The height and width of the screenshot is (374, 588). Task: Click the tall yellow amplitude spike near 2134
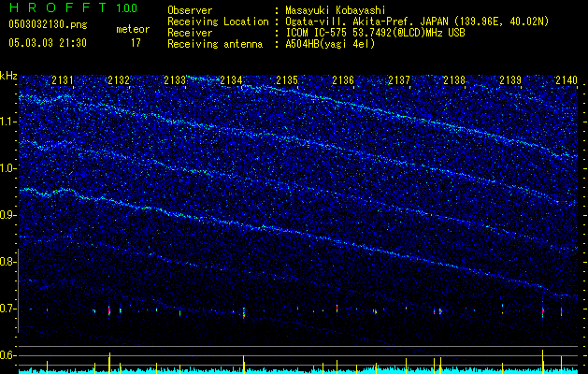[244, 365]
